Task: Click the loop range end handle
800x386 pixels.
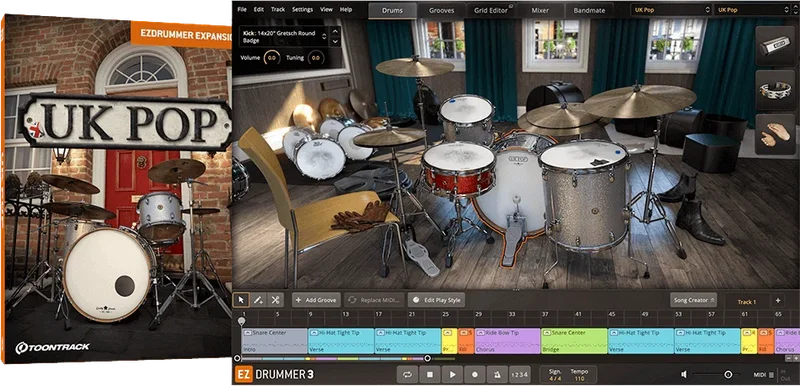Action: point(428,358)
